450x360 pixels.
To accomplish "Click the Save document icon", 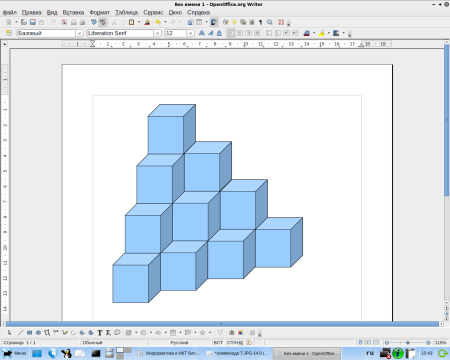I will coord(33,22).
